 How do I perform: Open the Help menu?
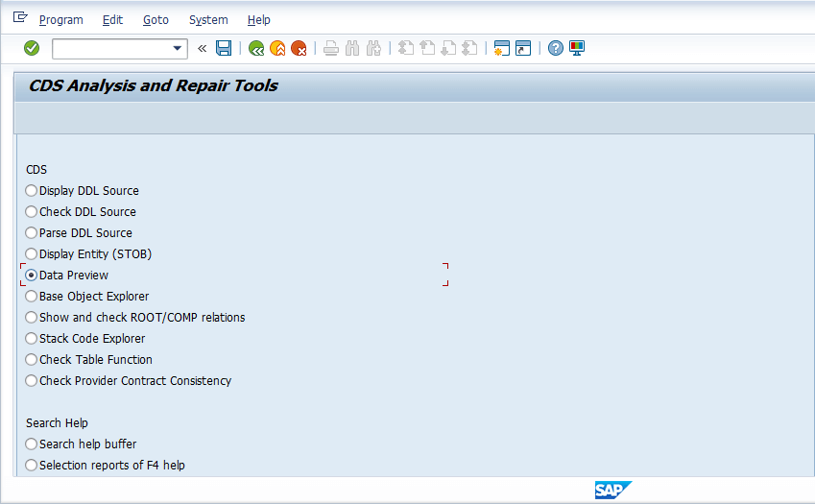pos(259,20)
